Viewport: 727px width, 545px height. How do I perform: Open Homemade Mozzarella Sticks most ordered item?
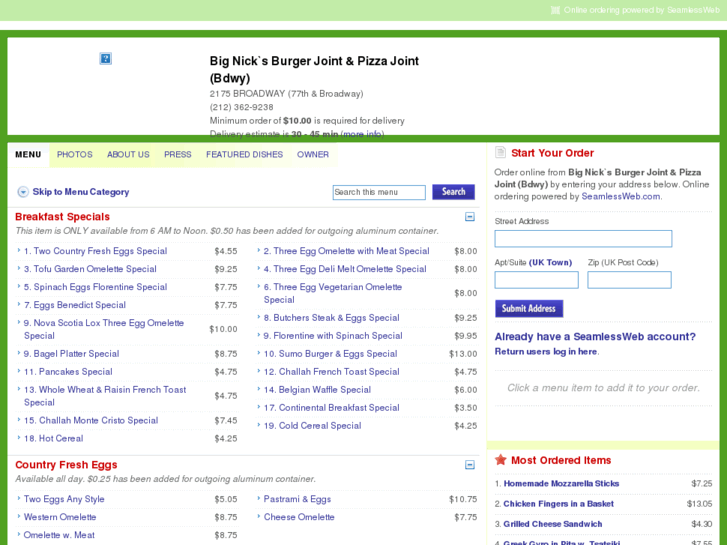tap(561, 484)
